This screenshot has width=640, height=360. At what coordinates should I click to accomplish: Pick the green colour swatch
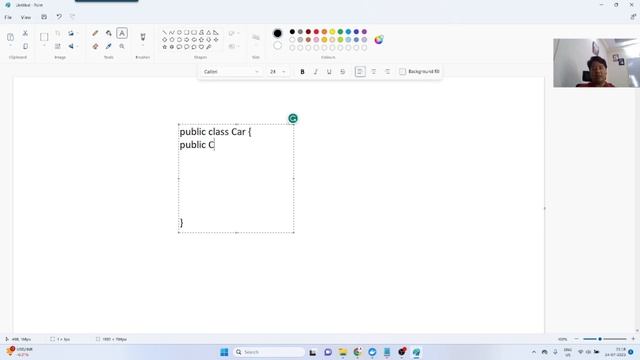click(340, 32)
